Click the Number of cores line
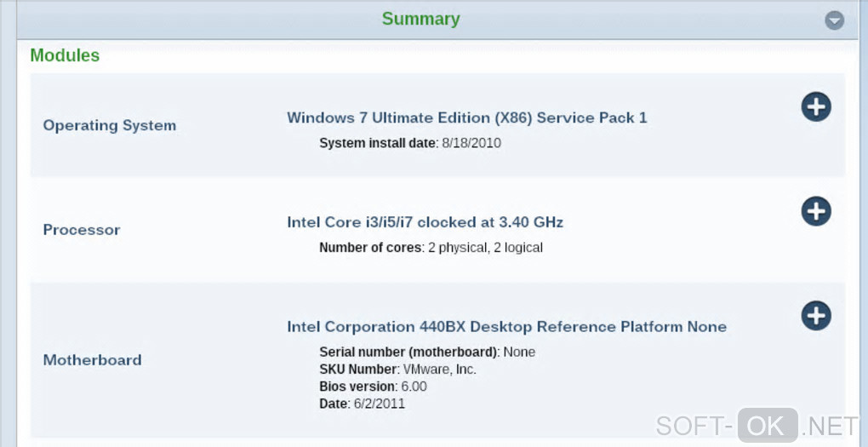Image resolution: width=868 pixels, height=447 pixels. point(431,248)
